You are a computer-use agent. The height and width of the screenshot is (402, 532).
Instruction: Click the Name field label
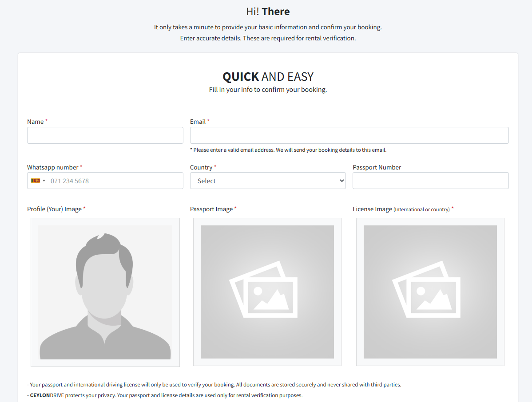[x=36, y=122]
